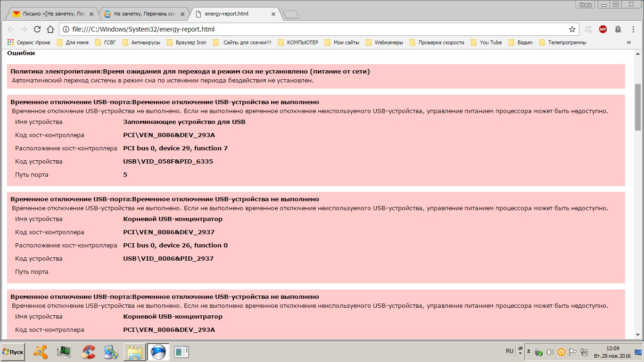Launch Avast antivirus from the taskbar
The height and width of the screenshot is (362, 644).
41,352
